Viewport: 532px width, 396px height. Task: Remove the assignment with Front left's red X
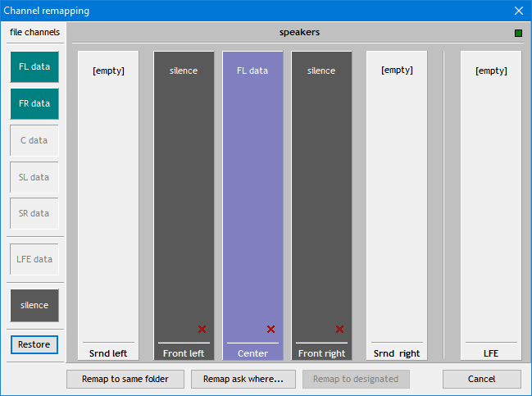[202, 329]
